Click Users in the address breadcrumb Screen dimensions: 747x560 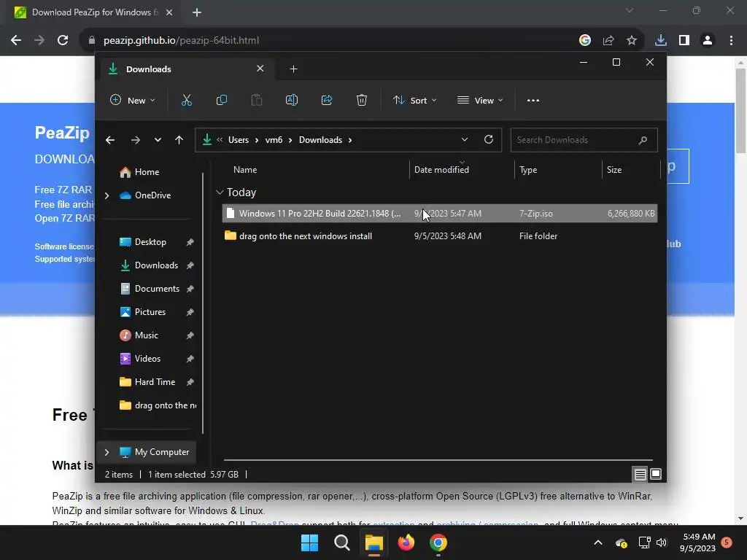239,140
